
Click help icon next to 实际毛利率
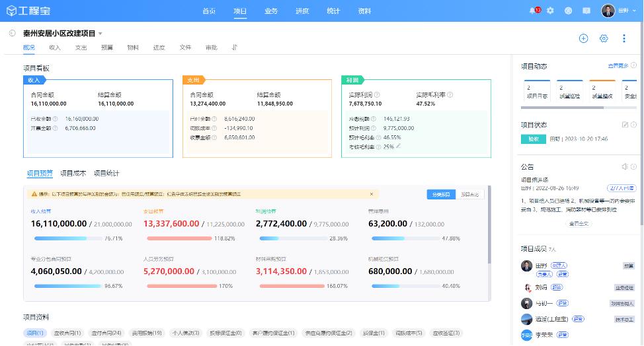450,94
